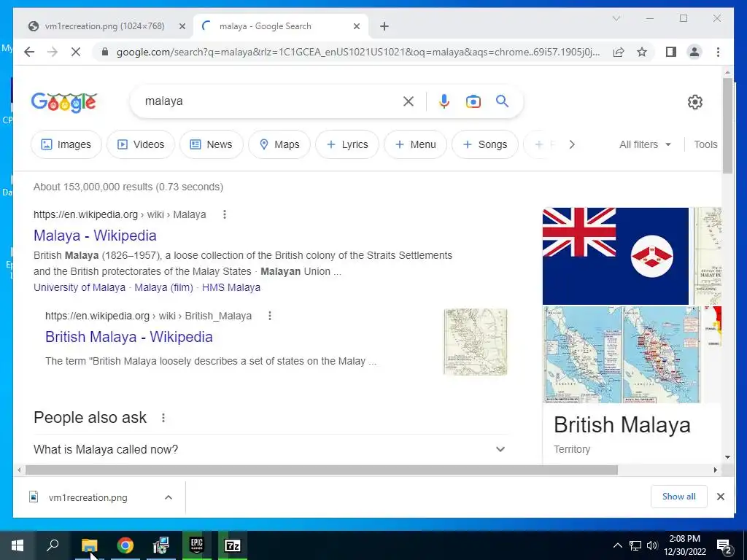Start voice search with the microphone
Screen dimensions: 747x560
point(444,101)
